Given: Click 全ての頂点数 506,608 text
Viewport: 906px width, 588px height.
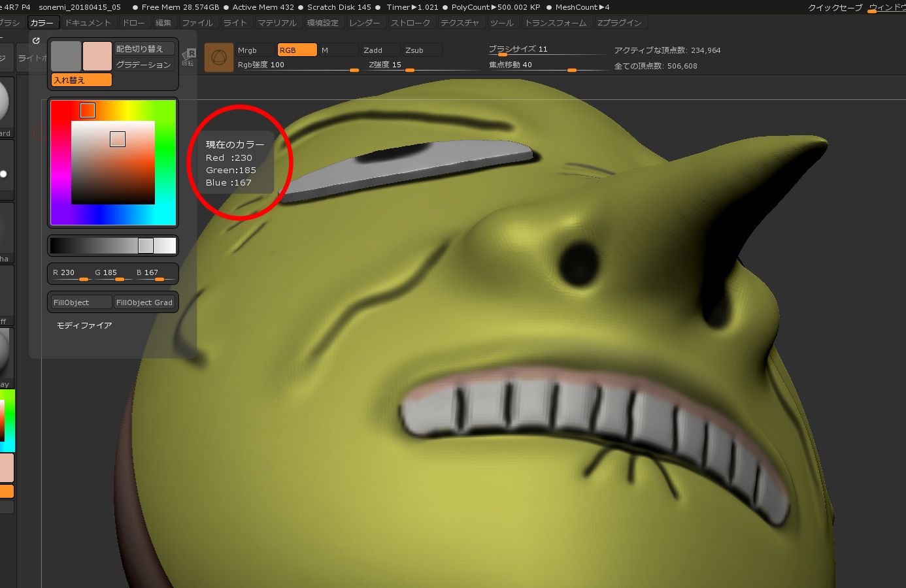Looking at the screenshot, I should (x=656, y=66).
